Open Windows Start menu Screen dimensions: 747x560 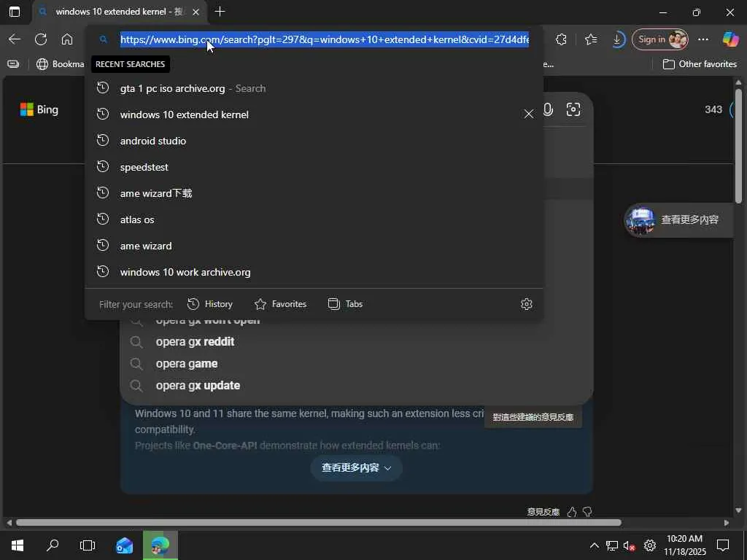(x=18, y=545)
